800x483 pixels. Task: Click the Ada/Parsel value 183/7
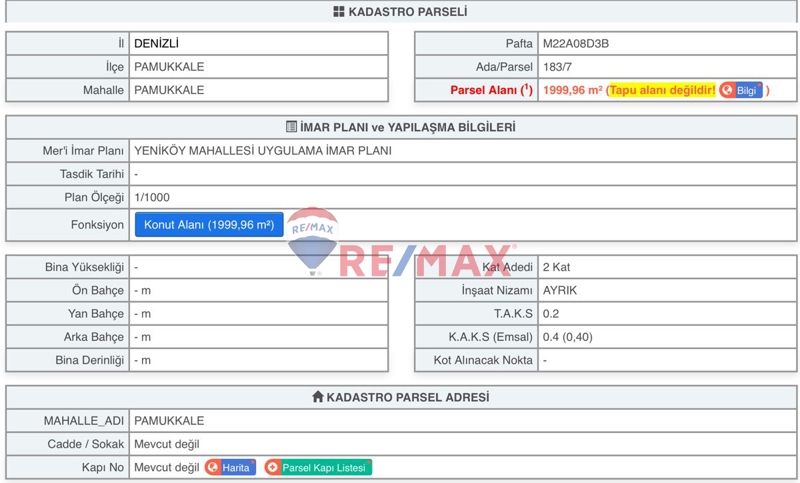point(557,67)
